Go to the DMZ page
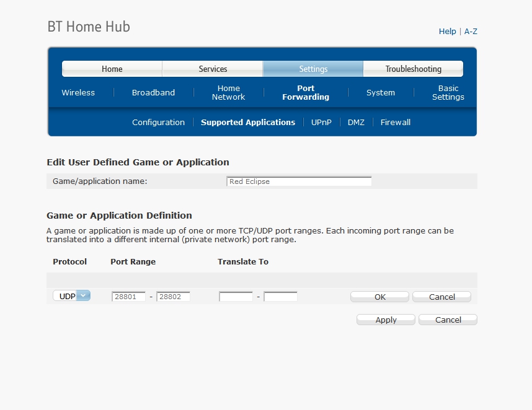 (356, 123)
